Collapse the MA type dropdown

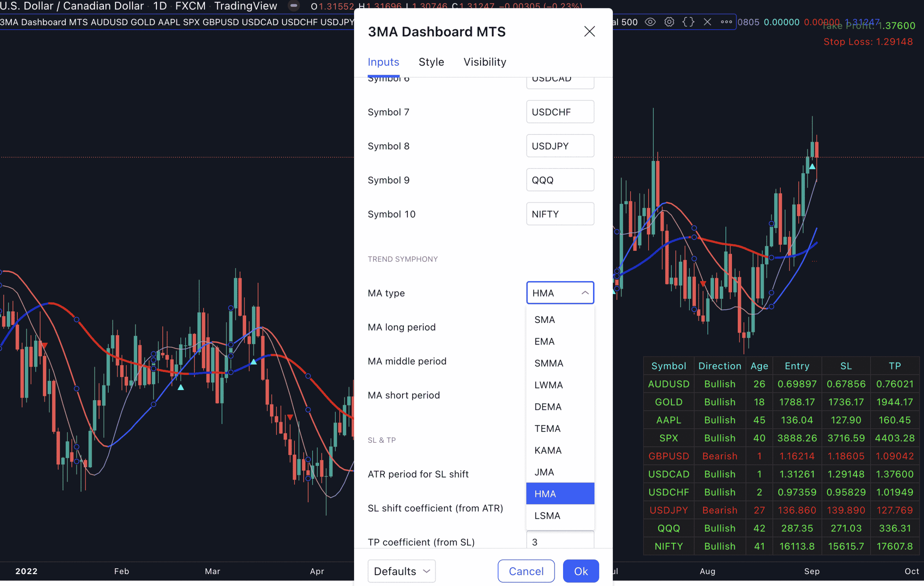560,293
